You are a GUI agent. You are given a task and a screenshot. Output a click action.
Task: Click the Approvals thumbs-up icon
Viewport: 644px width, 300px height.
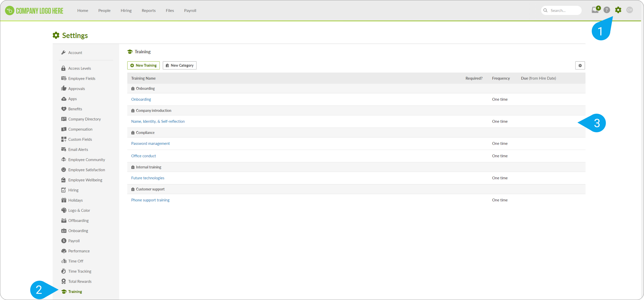click(x=64, y=88)
